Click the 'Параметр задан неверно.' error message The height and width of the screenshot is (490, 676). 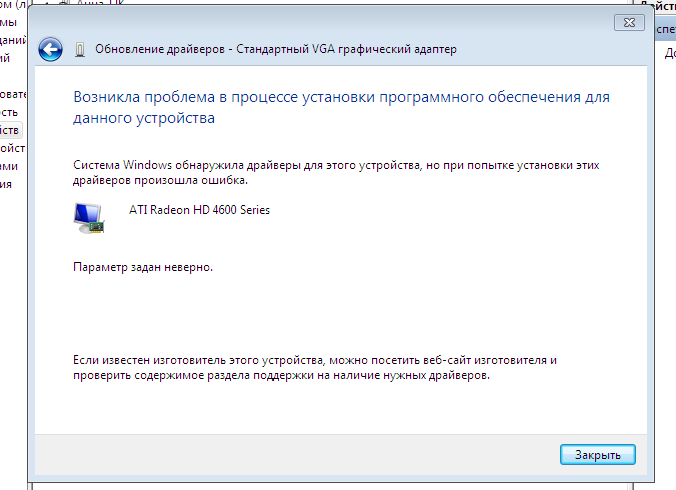click(x=143, y=267)
